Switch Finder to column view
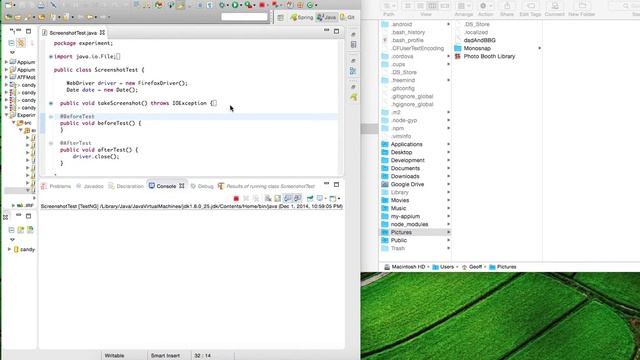Screen dimensions: 640x360 [432, 6]
